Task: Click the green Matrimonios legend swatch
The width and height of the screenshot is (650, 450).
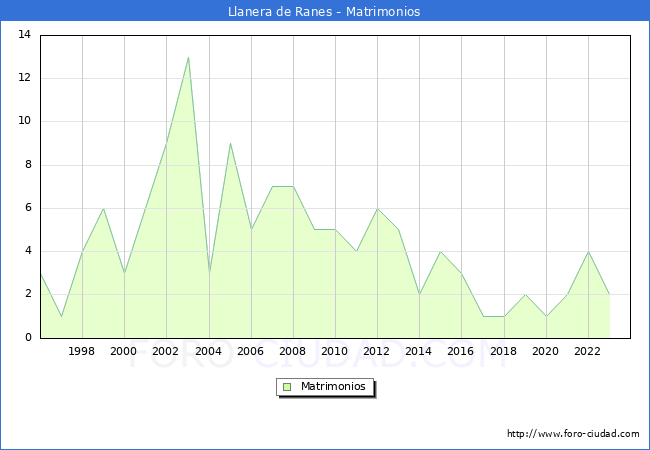Action: click(287, 387)
